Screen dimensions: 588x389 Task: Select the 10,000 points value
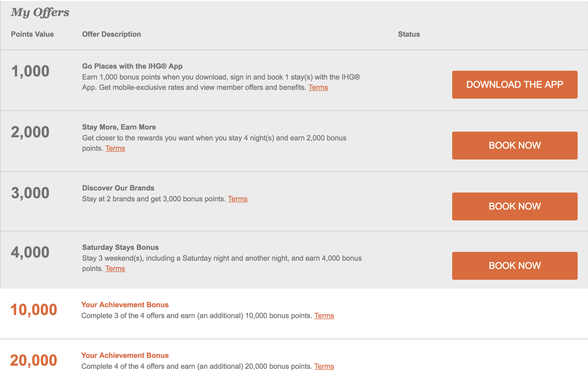tap(34, 310)
